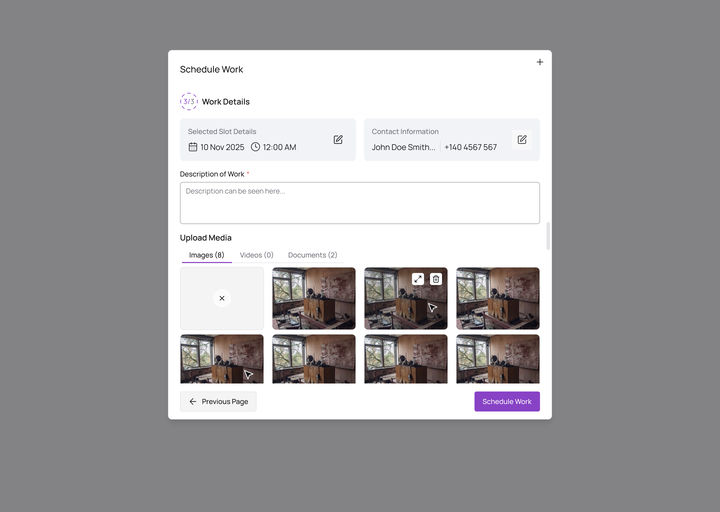Viewport: 720px width, 512px height.
Task: Select the second image thumbnail in the second row
Action: (314, 359)
